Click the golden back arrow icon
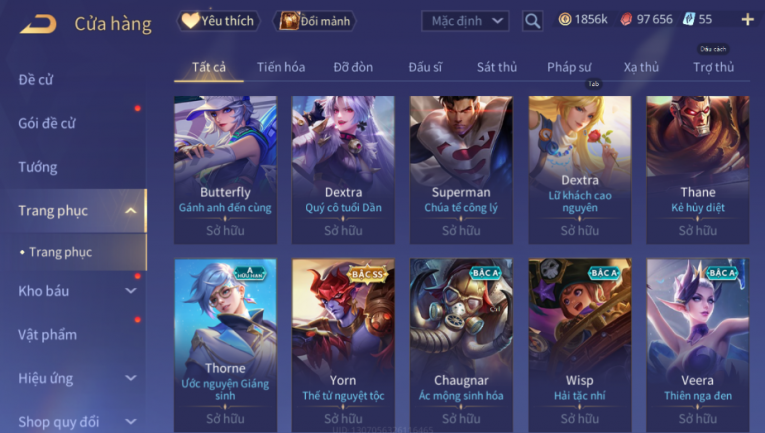765x433 pixels. click(38, 24)
